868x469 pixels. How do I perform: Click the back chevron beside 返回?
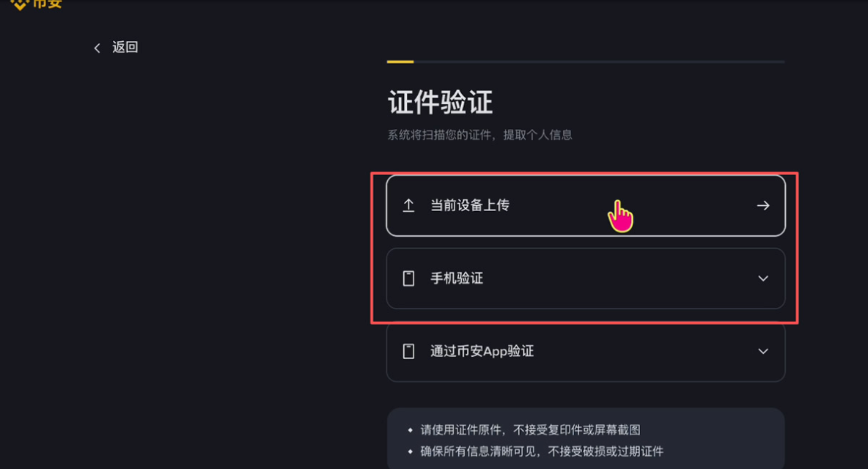(97, 47)
